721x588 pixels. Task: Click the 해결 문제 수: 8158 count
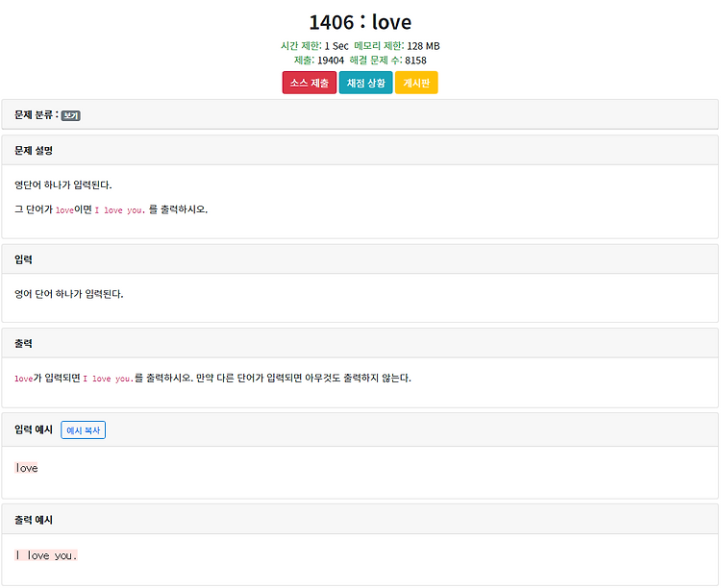click(387, 61)
